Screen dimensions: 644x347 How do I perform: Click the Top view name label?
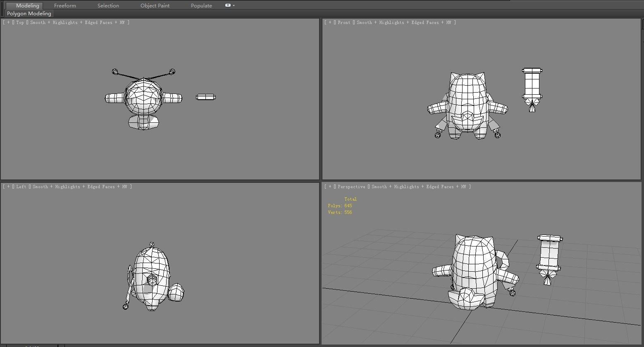pos(20,22)
